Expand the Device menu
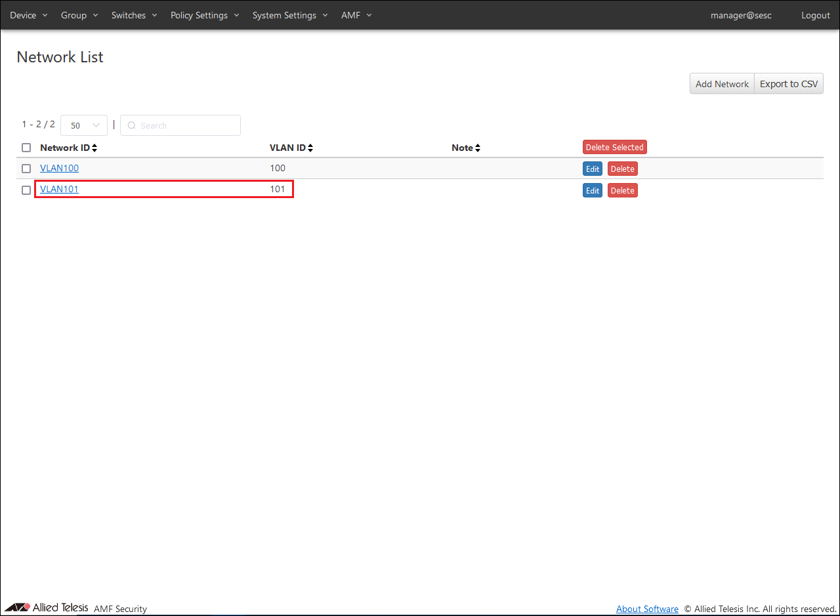This screenshot has height=616, width=840. pos(29,15)
